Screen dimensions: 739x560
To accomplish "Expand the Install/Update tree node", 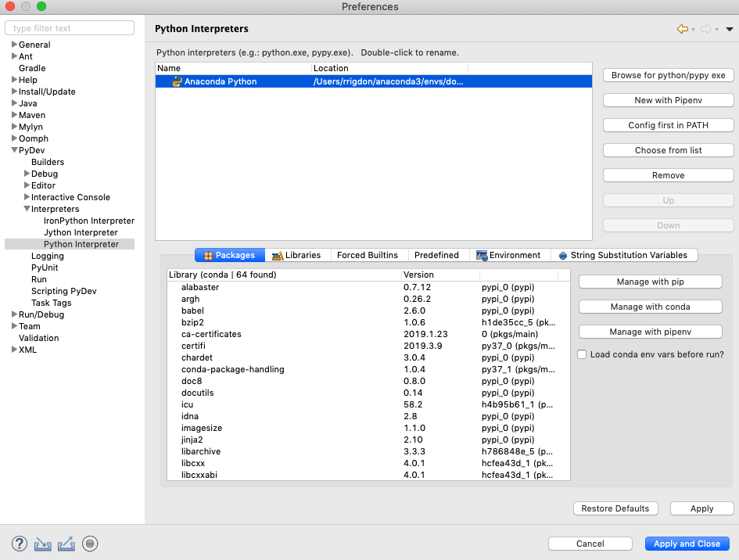I will 14,92.
